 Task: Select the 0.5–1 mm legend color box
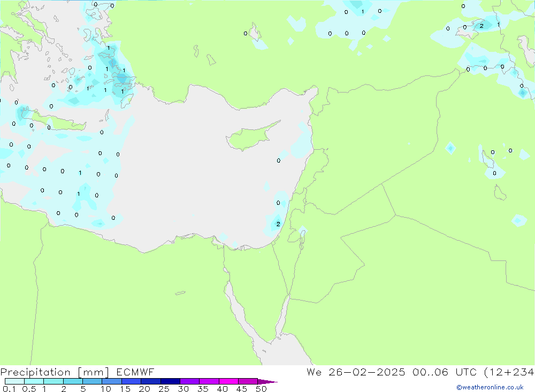click(x=34, y=381)
